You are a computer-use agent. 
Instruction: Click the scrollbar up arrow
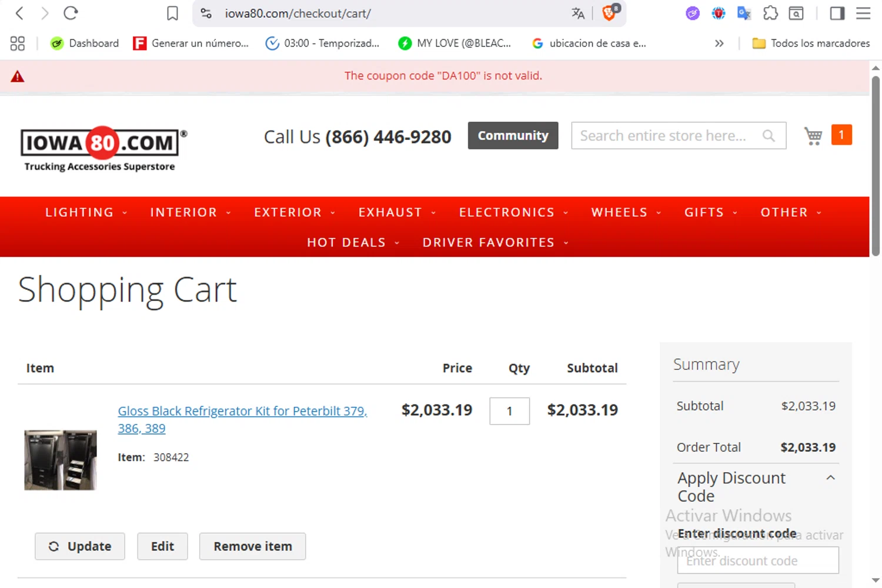click(876, 67)
